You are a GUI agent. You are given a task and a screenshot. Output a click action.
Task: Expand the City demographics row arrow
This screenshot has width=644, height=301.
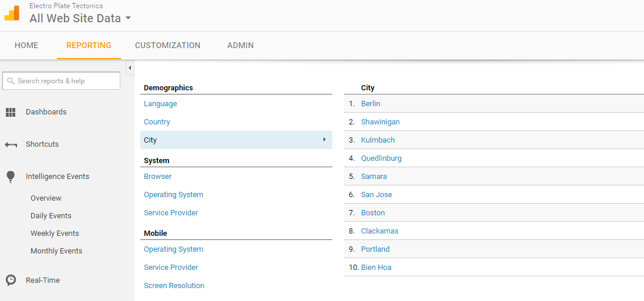(324, 140)
